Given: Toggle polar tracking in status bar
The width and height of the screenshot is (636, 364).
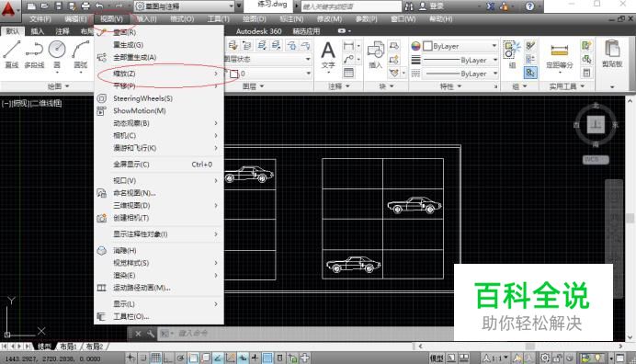Looking at the screenshot, I should pos(180,358).
